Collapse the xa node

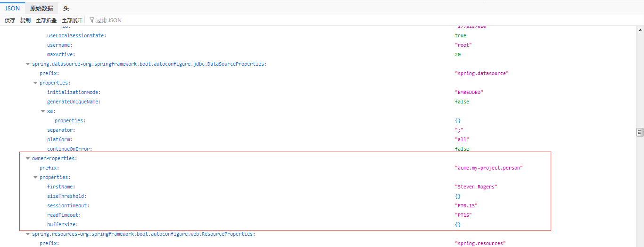coord(43,111)
